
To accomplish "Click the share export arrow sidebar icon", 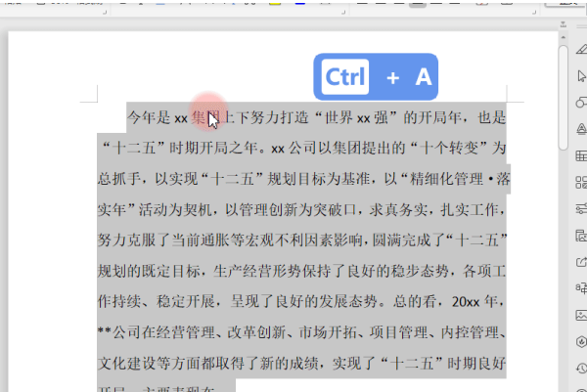I will click(582, 262).
